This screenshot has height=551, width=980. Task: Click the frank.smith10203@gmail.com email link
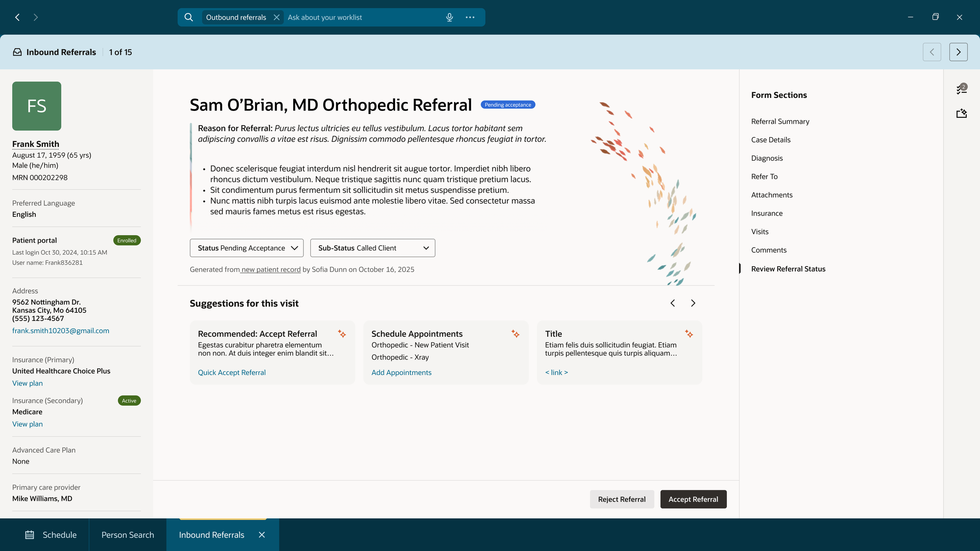(x=61, y=330)
